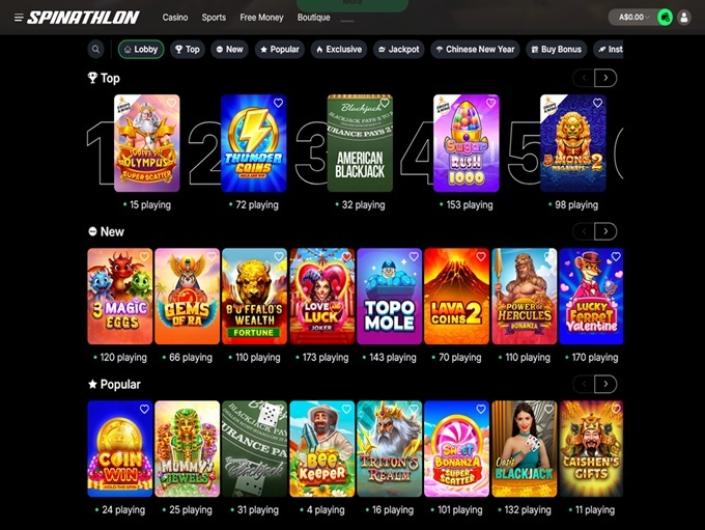Select the Chinese New Year category
The image size is (705, 530).
(475, 49)
